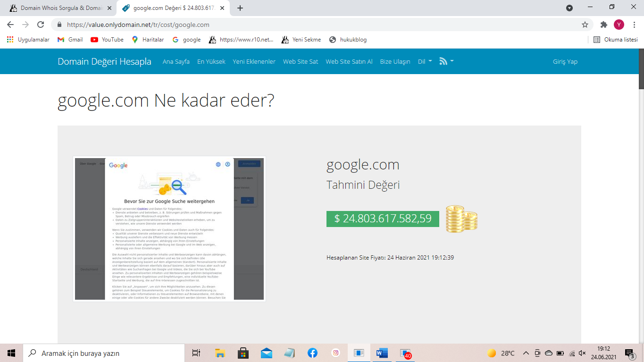This screenshot has width=644, height=362.
Task: Open a new browser tab
Action: point(240,8)
